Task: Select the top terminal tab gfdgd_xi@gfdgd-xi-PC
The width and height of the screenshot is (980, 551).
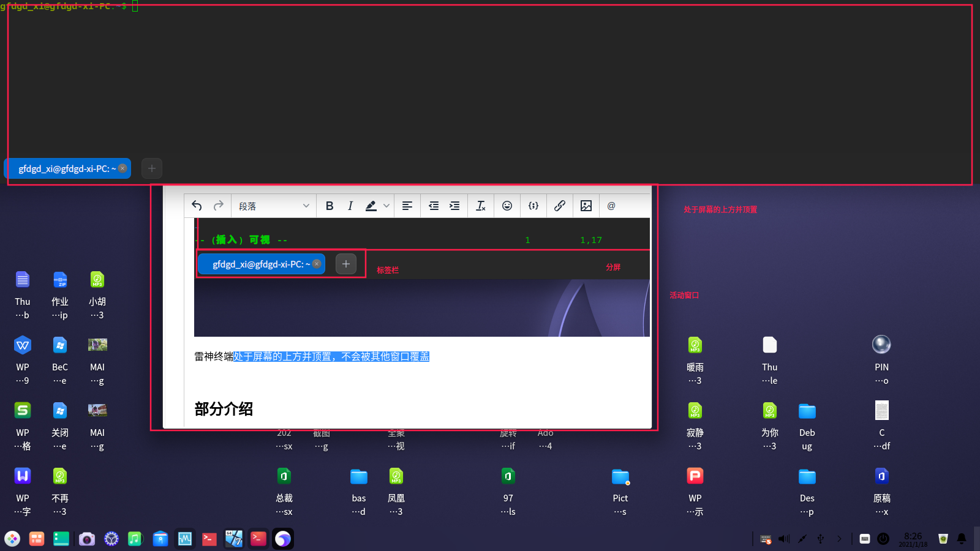Action: [x=67, y=168]
